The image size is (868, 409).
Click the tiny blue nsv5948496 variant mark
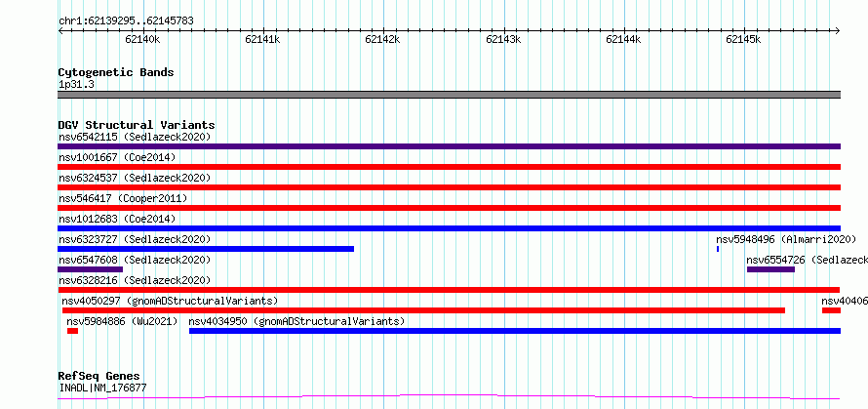pyautogui.click(x=718, y=249)
